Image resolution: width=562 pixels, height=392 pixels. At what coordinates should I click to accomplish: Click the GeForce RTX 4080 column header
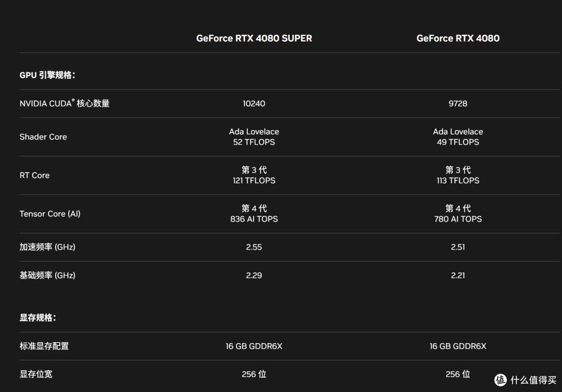(458, 38)
